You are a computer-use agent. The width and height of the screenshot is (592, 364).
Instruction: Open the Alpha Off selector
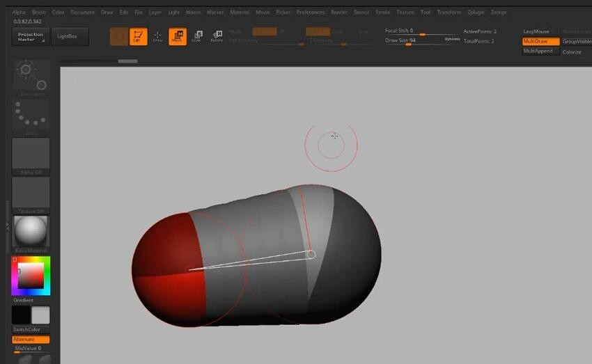point(31,156)
